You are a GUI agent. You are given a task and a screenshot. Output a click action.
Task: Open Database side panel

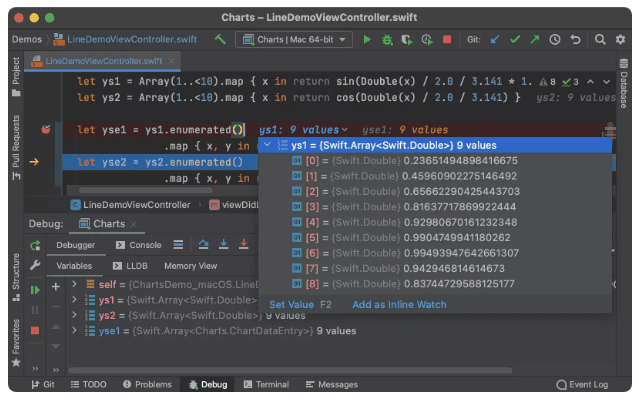[x=624, y=84]
